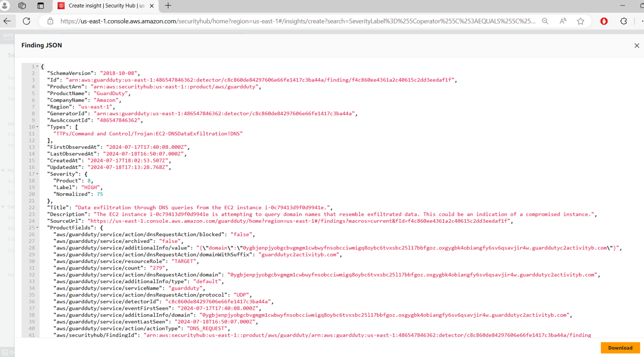Viewport: 644px width, 357px height.
Task: Click the LastObservedAt timestamp value
Action: click(143, 154)
